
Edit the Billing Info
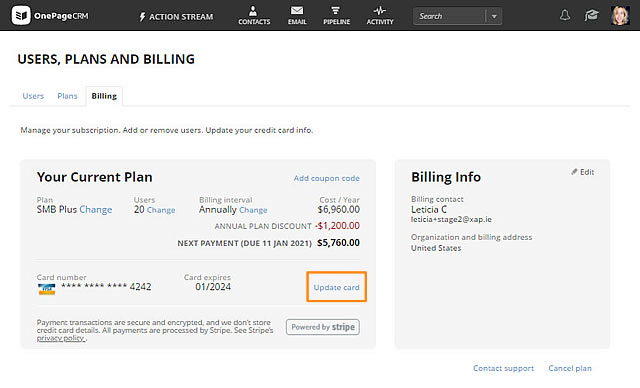pyautogui.click(x=582, y=172)
